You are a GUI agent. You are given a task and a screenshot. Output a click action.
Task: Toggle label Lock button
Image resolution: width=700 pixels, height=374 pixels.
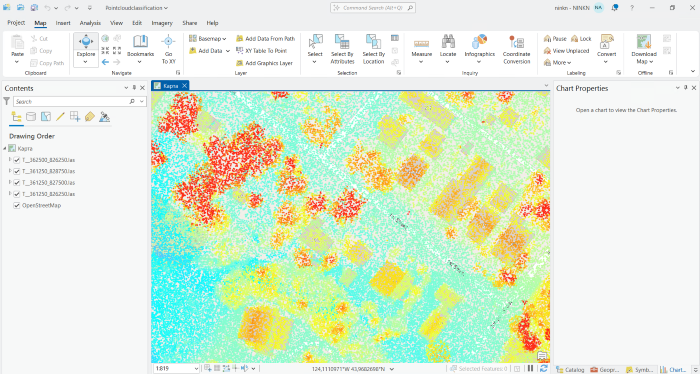point(581,39)
